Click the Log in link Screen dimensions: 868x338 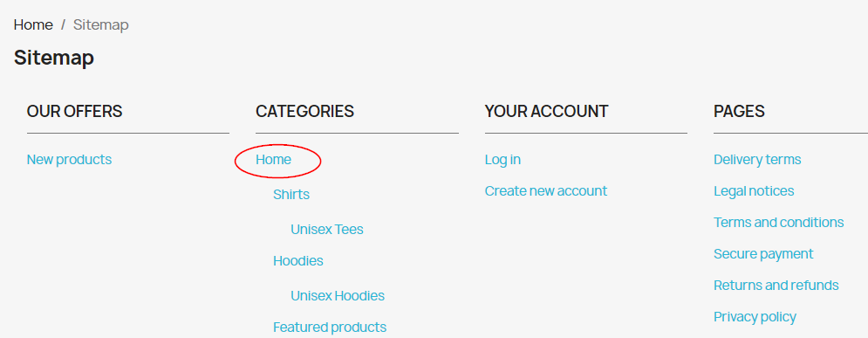502,160
